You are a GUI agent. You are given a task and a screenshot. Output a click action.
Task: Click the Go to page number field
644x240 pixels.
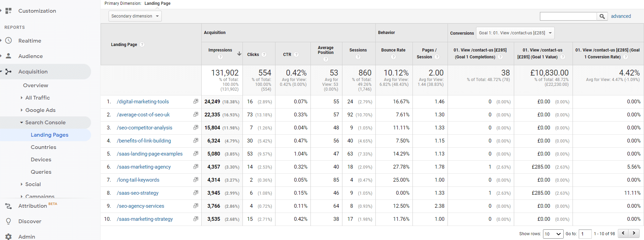click(x=585, y=234)
